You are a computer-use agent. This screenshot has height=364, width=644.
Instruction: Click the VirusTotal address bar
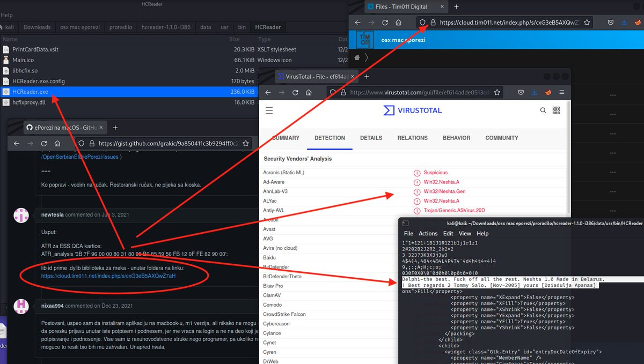click(x=415, y=93)
